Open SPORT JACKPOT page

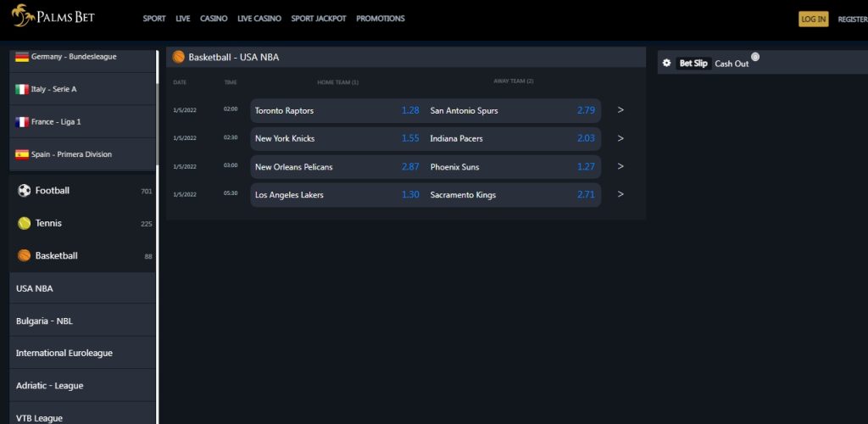319,19
